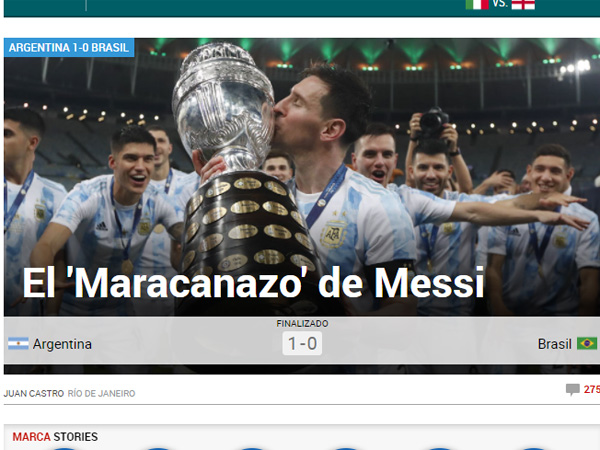600x450 pixels.
Task: Open the MARCA STORIES section
Action: click(55, 437)
